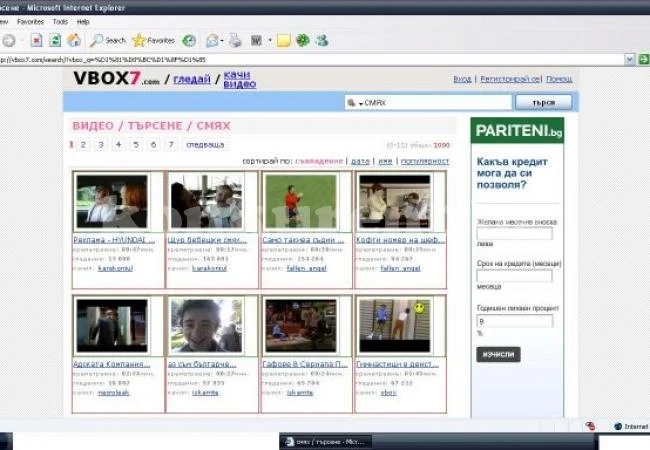
Task: Open Favorites star toolbar button
Action: tap(153, 40)
